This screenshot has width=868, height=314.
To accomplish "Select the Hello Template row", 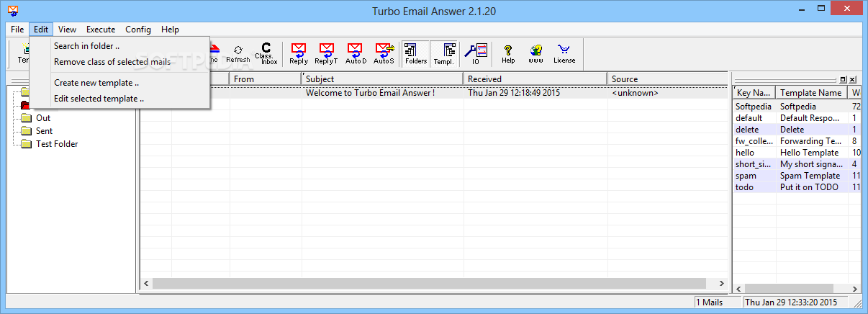I will pos(797,152).
